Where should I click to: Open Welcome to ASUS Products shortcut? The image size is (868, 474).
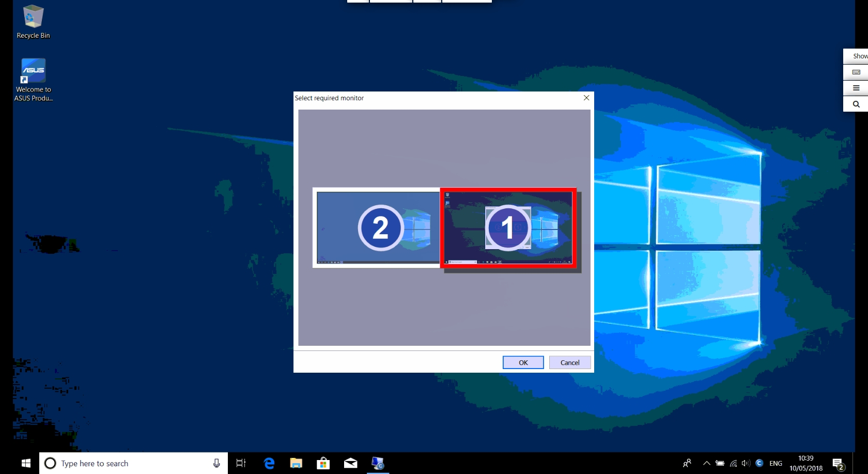[x=33, y=80]
